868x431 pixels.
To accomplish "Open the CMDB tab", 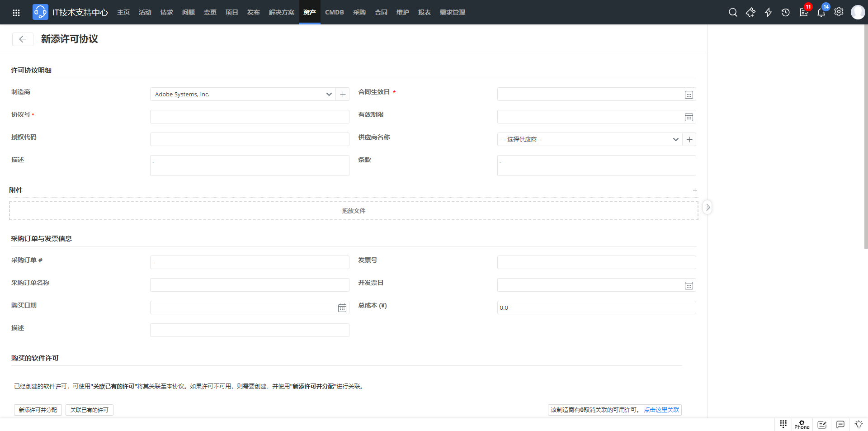I will point(335,12).
